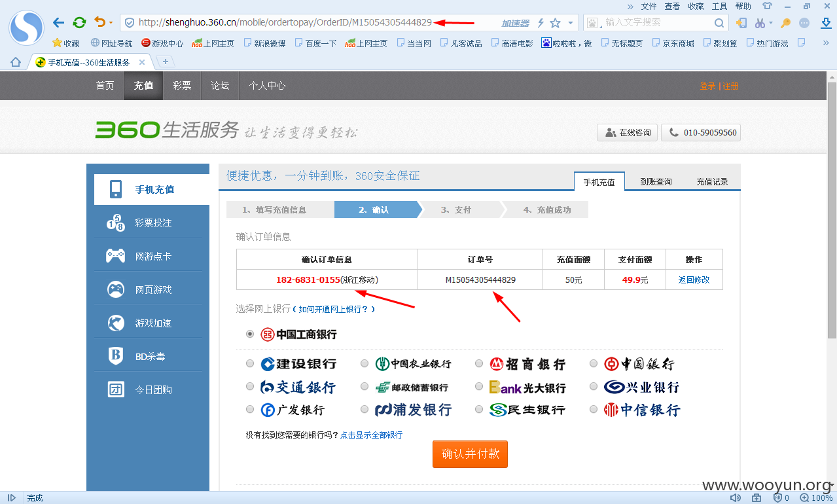837x504 pixels.
Task: Select the 中国工商银行 radio button
Action: click(x=250, y=334)
